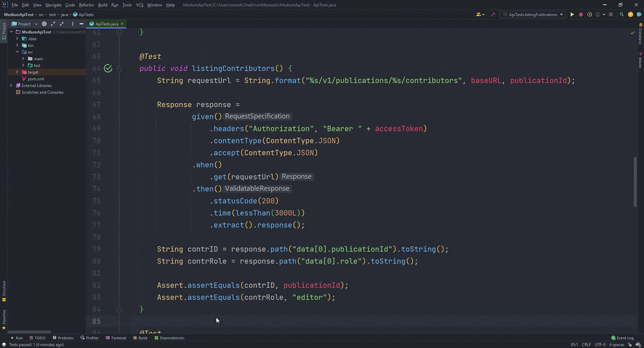Open the Dependencies tool window
Screen dimensions: 644x348
[x=169, y=338]
